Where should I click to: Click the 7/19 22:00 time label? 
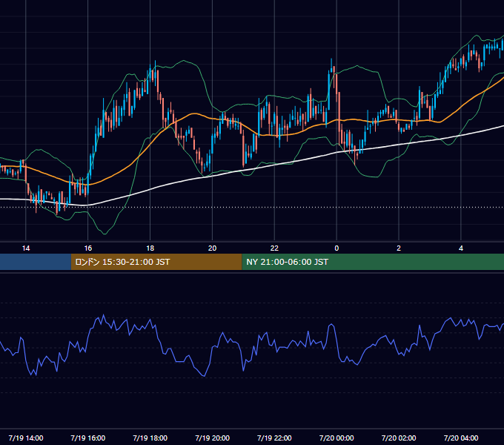pyautogui.click(x=274, y=438)
